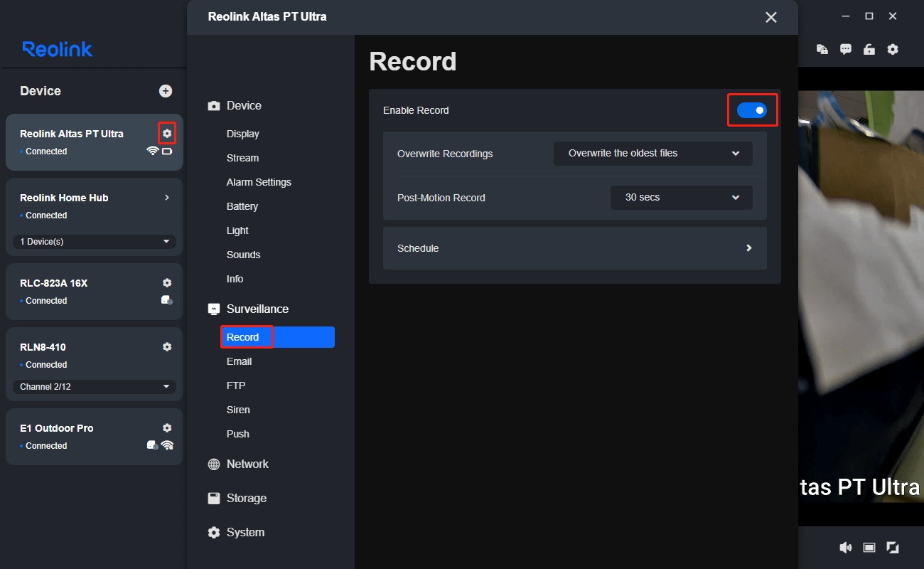Select the RLC-823A 16X device card
This screenshot has width=924, height=569.
click(x=95, y=292)
